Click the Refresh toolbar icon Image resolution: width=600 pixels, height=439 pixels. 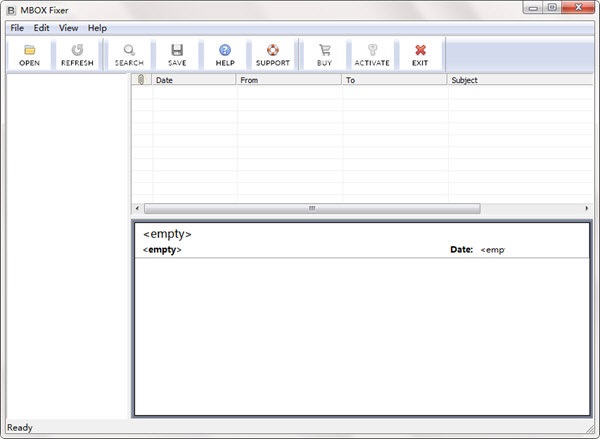77,50
